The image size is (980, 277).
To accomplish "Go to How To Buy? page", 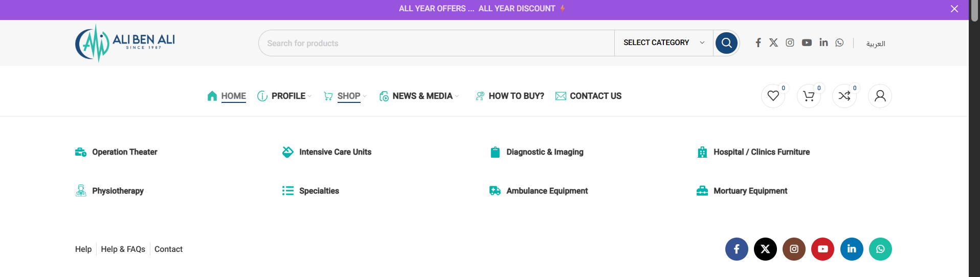I will (x=516, y=96).
